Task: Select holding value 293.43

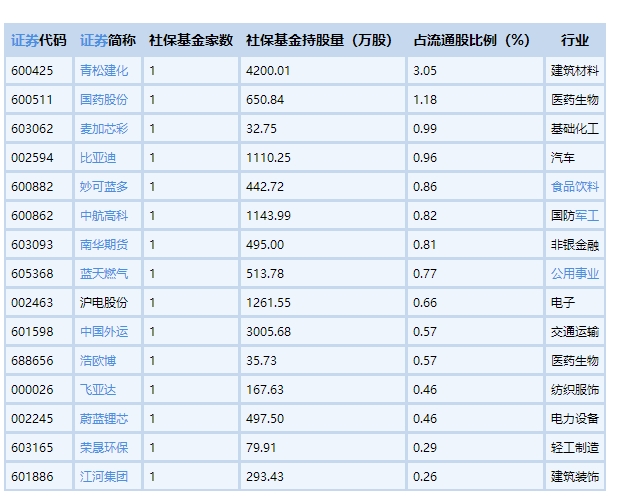Action: (x=265, y=477)
